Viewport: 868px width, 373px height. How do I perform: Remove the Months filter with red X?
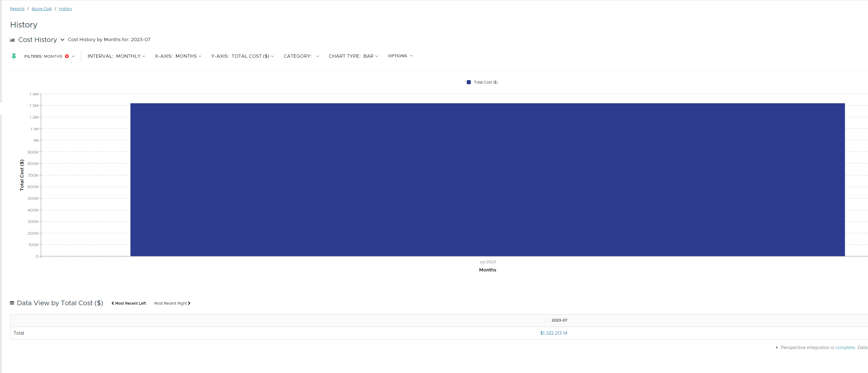(67, 56)
